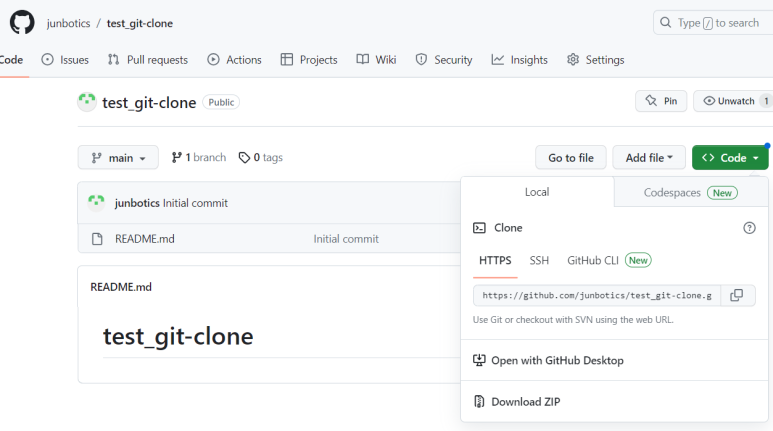Click the Public visibility badge
Viewport: 773px width, 431px height.
point(221,102)
